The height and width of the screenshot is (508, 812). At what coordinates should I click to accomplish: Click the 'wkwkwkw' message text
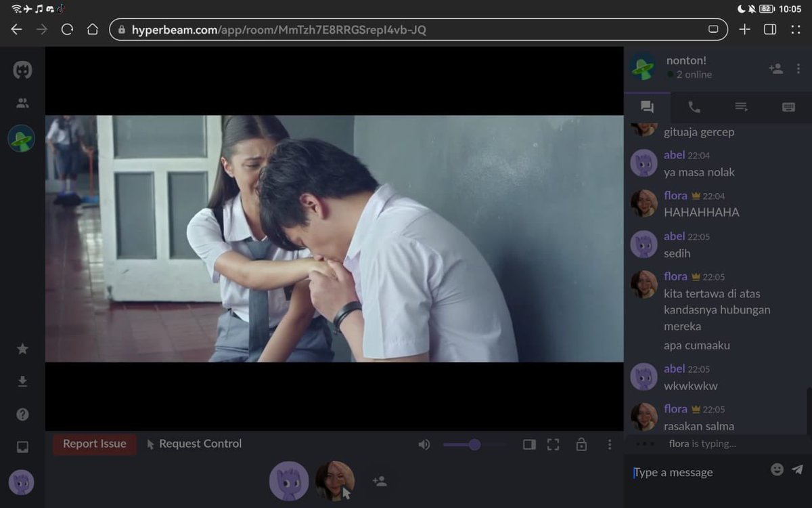[x=691, y=386]
